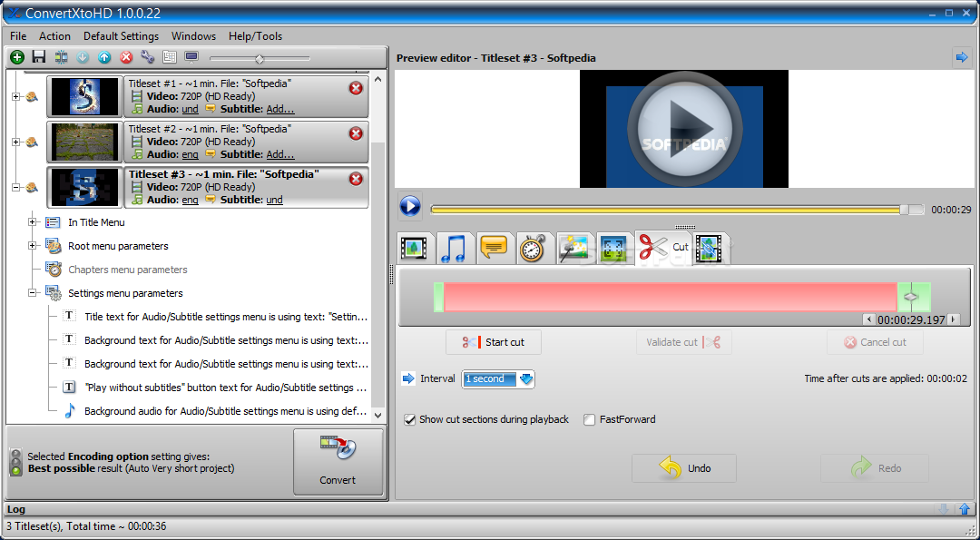The image size is (980, 540).
Task: Open the magic wand image effects tab
Action: coord(573,248)
